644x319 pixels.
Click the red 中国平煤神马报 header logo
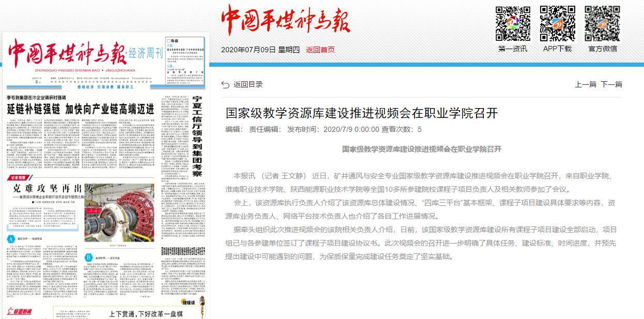(285, 20)
